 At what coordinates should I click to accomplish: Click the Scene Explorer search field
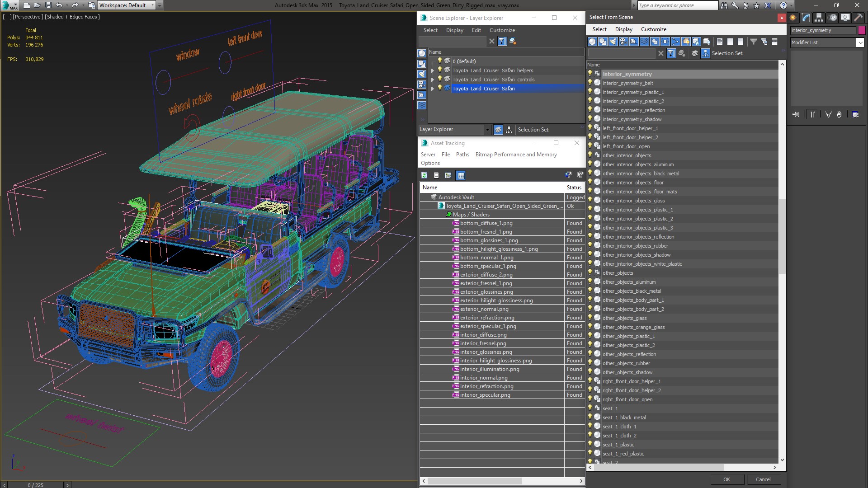click(453, 41)
